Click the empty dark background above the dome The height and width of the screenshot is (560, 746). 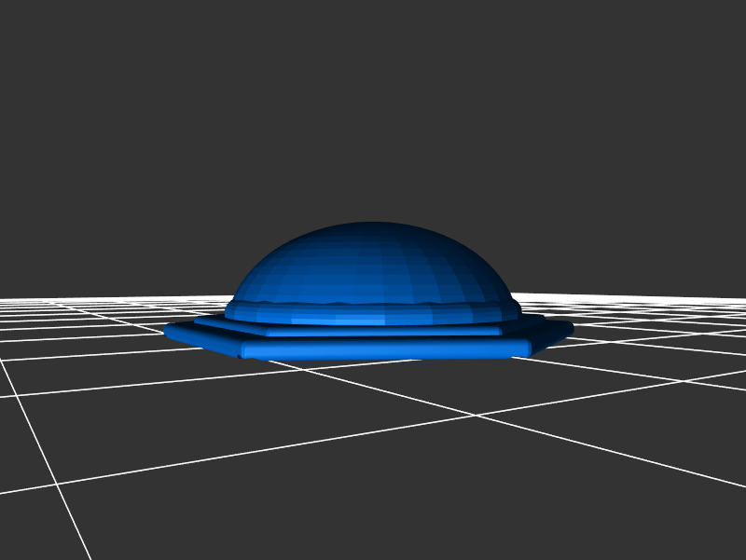pos(373,112)
